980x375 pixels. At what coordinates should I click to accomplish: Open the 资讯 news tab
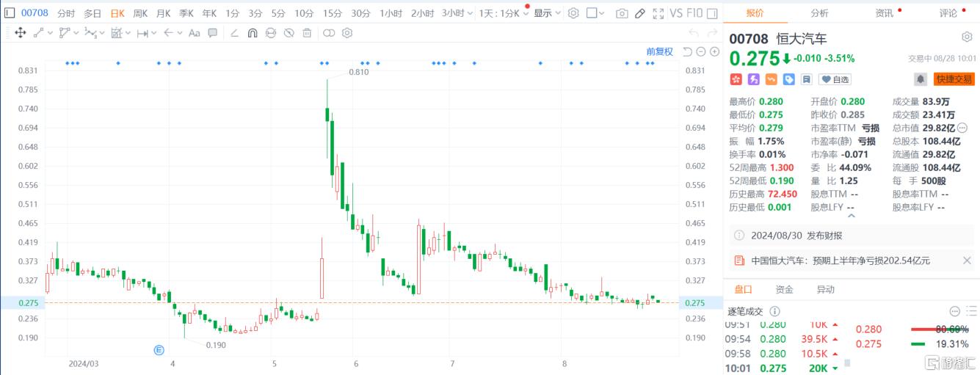click(884, 13)
